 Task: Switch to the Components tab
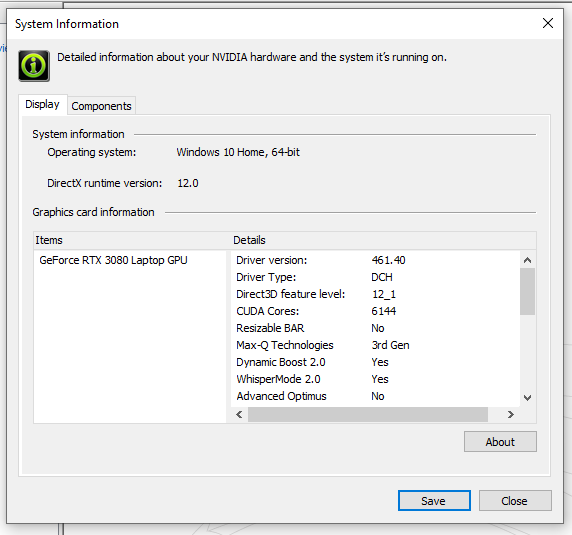coord(101,106)
